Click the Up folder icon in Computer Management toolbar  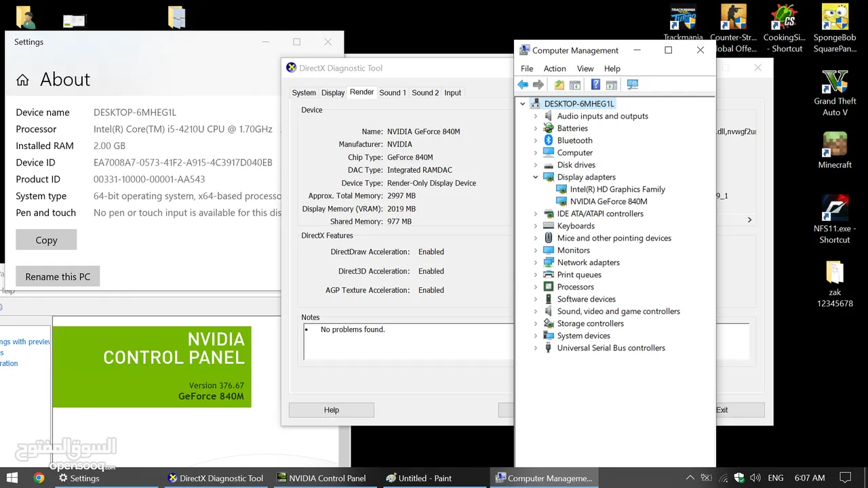(559, 85)
